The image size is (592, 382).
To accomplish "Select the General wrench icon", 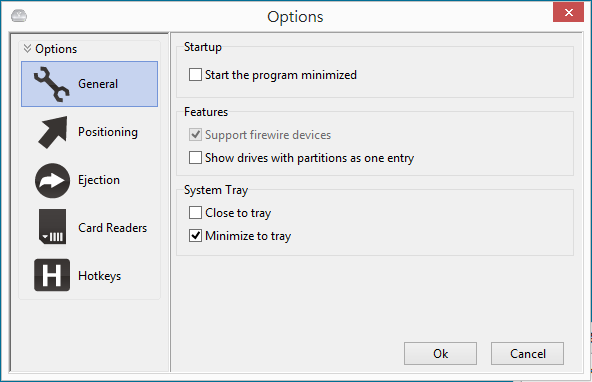I will [52, 84].
